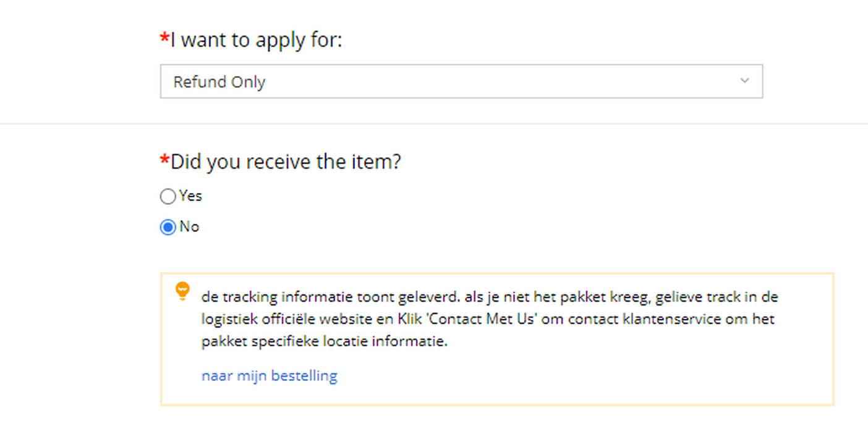Click the "Refund Only" selected value text
This screenshot has height=436, width=868.
(x=219, y=82)
